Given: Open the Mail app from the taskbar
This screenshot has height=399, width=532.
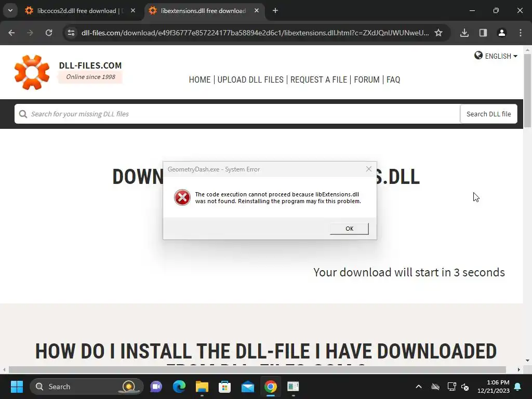Looking at the screenshot, I should pos(248,387).
